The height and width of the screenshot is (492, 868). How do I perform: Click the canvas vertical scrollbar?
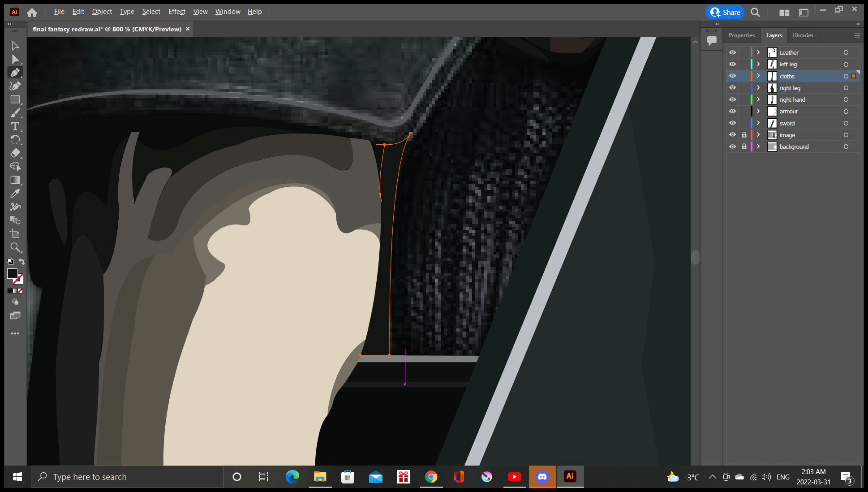coord(694,258)
